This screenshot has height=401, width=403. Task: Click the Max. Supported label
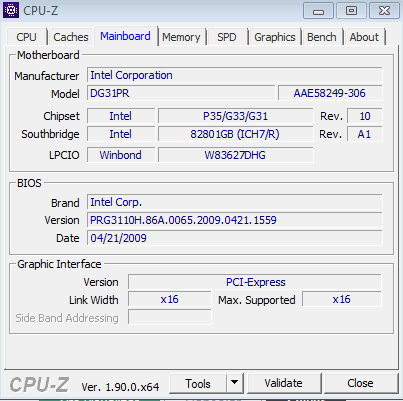tap(257, 300)
